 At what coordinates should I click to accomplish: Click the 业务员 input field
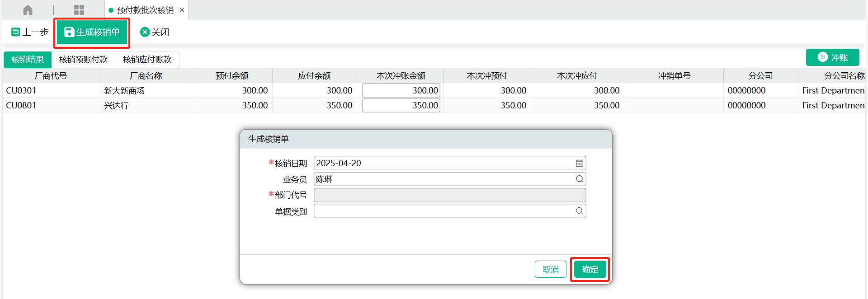click(443, 179)
